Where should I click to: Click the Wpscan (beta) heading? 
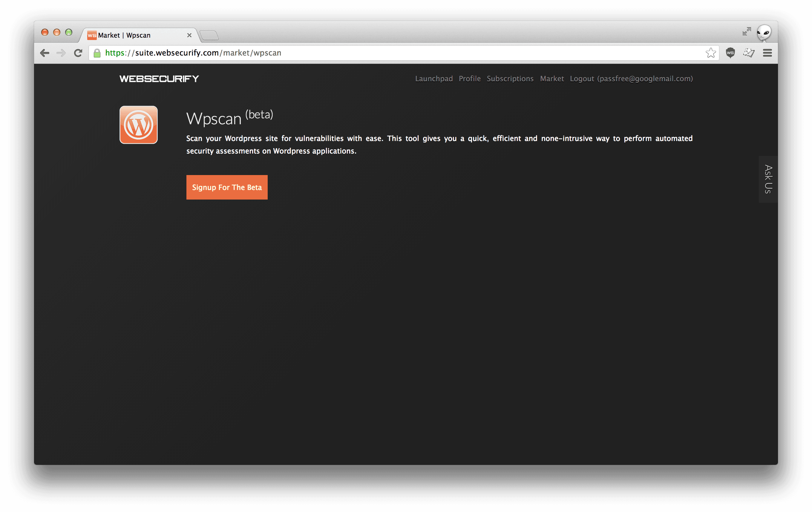coord(230,118)
